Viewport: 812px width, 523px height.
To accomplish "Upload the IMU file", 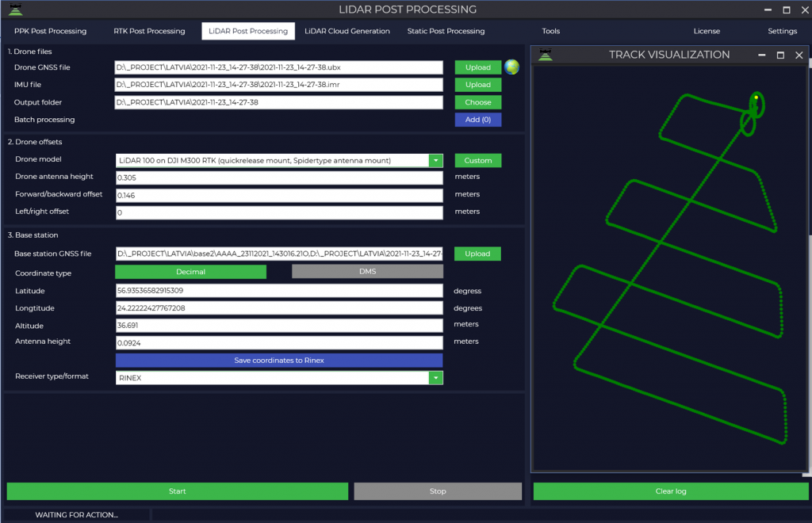I will coord(477,85).
